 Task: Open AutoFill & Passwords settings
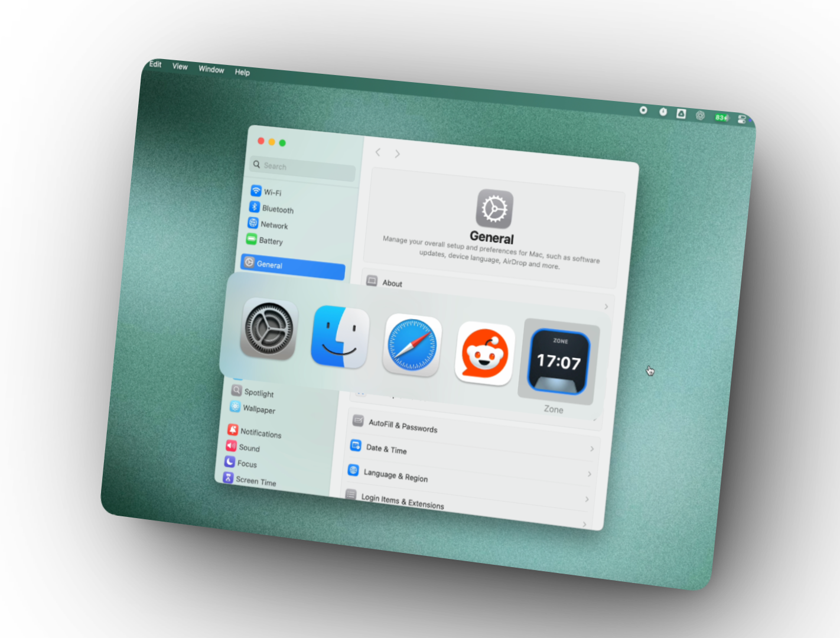[x=473, y=434]
